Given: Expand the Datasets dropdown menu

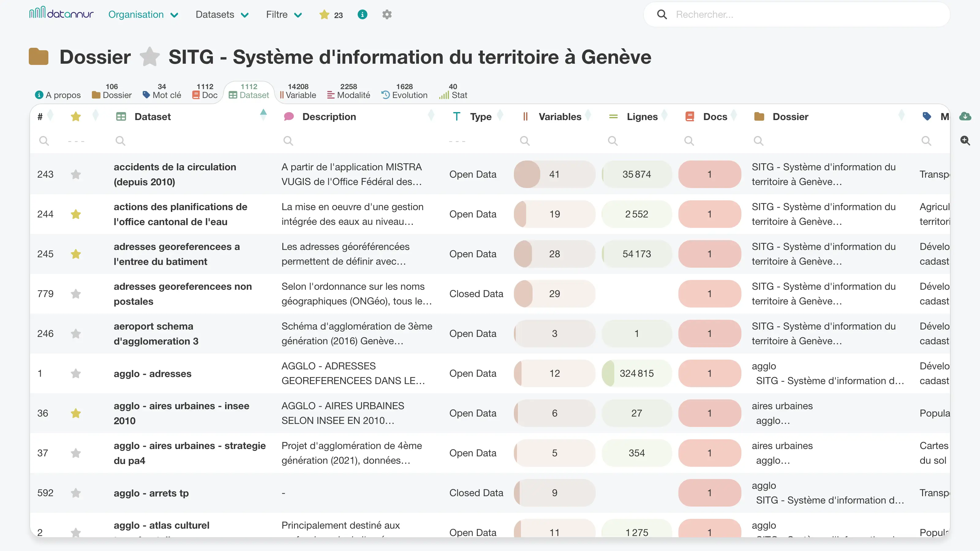Looking at the screenshot, I should (222, 14).
